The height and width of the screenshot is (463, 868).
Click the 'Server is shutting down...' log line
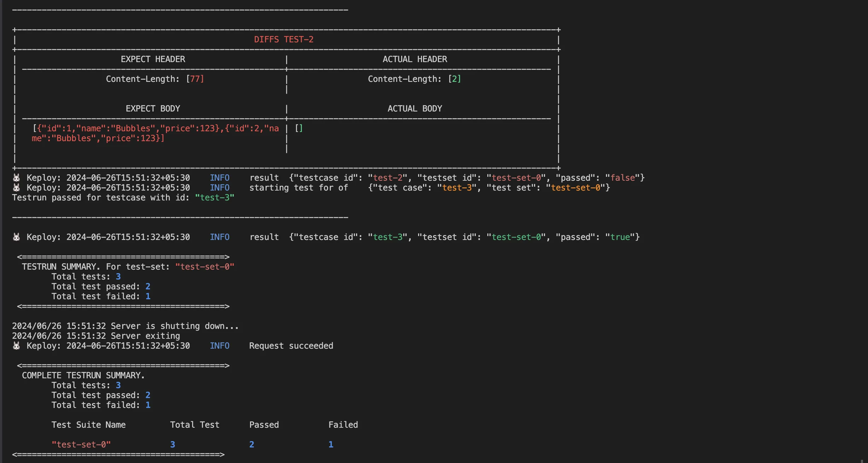(x=125, y=326)
